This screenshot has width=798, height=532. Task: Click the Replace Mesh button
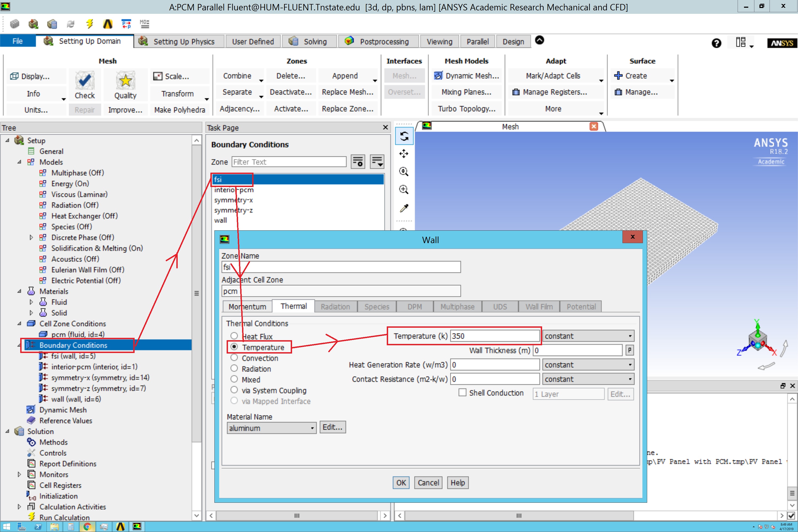[x=347, y=92]
